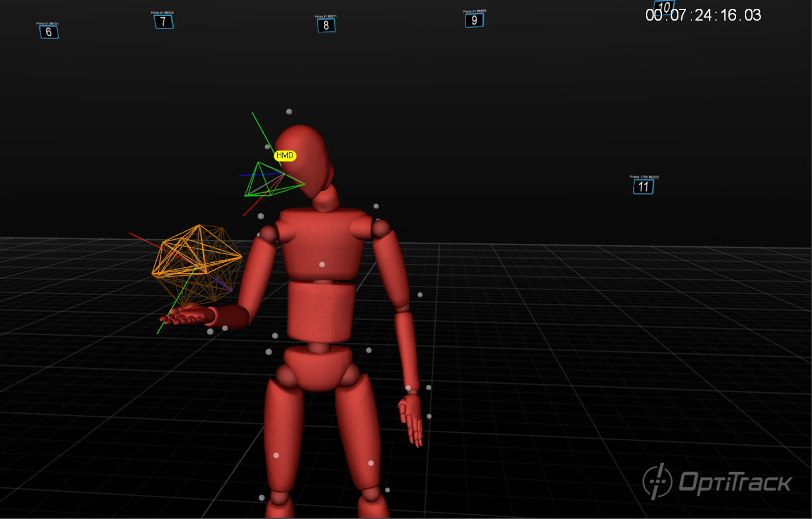Click the yellow HMD label
Viewport: 812px width, 519px height.
click(x=285, y=156)
